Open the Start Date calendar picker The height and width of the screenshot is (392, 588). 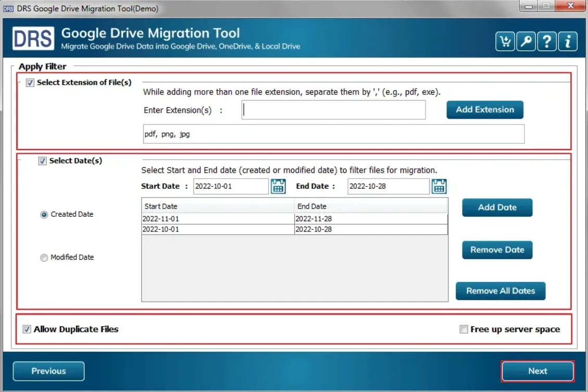pos(278,186)
